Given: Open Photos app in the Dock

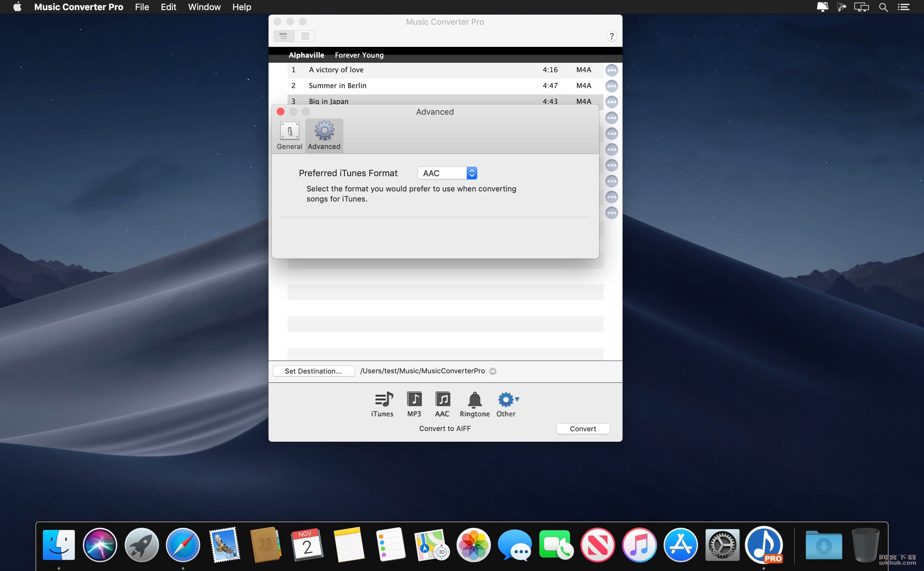Looking at the screenshot, I should 473,545.
